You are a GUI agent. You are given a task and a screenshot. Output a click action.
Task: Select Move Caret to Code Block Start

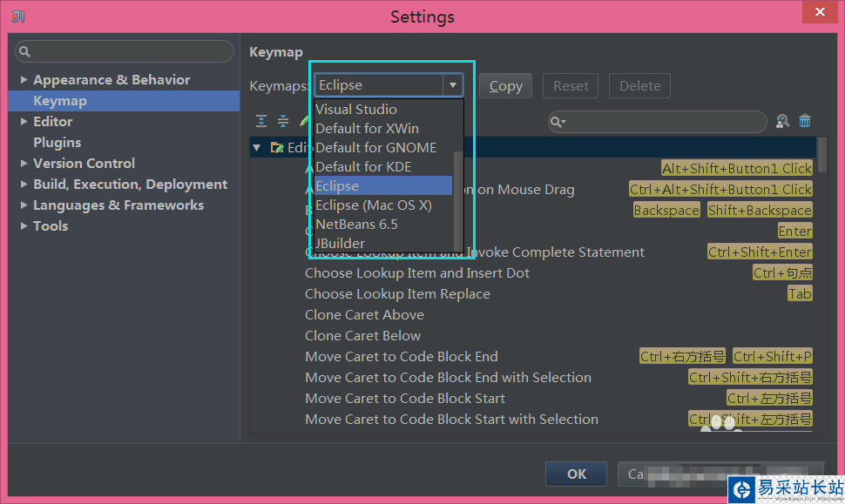tap(405, 399)
